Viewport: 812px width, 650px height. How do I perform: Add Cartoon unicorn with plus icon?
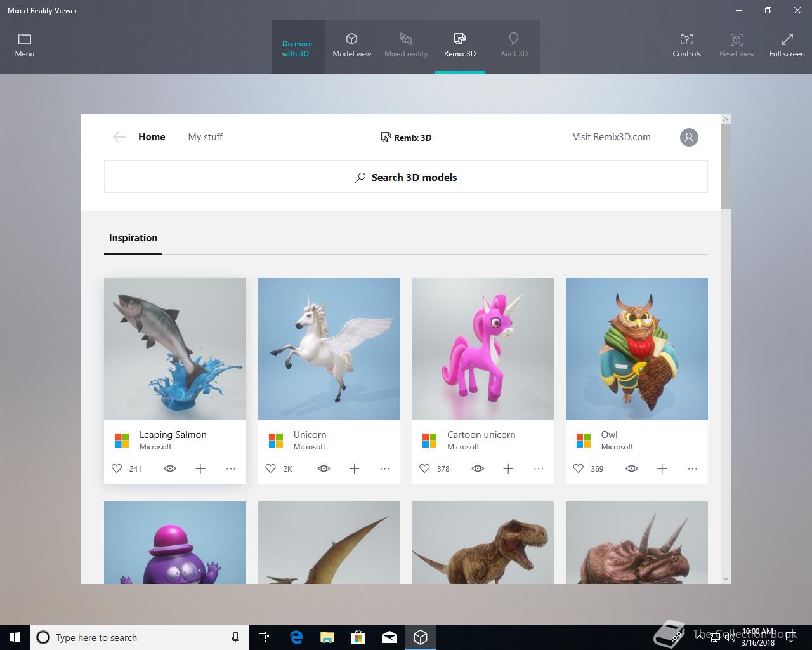pos(508,468)
